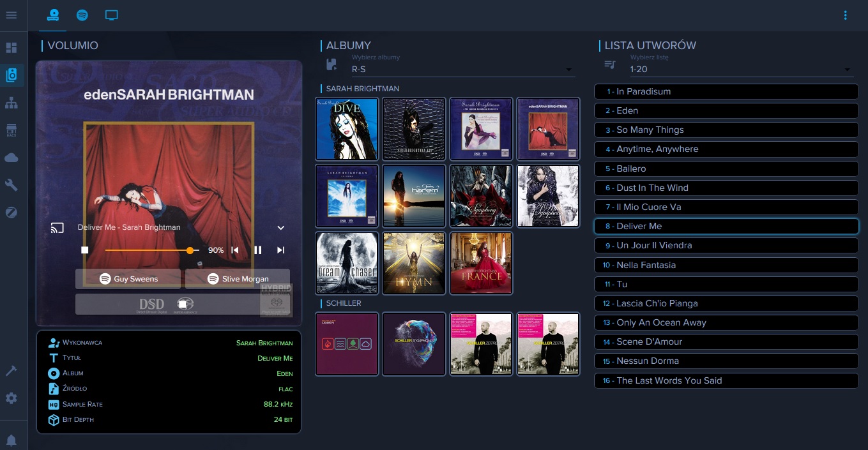Image resolution: width=868 pixels, height=450 pixels.
Task: Open developer tools hammer icon
Action: tap(11, 371)
